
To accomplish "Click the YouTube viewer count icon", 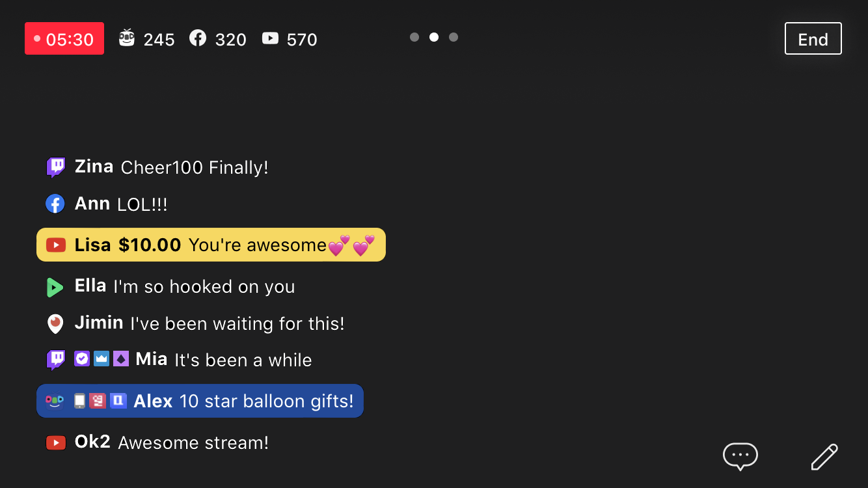I will tap(270, 38).
